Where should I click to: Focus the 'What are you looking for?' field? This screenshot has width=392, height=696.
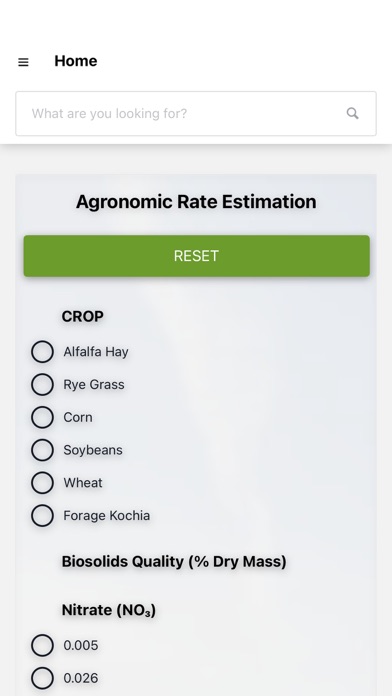pyautogui.click(x=196, y=114)
